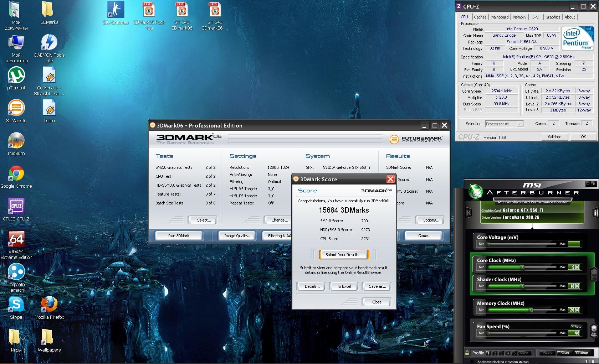Viewport: 599px width, 364px height.
Task: Launch ImgBurn from the desktop
Action: [16, 144]
